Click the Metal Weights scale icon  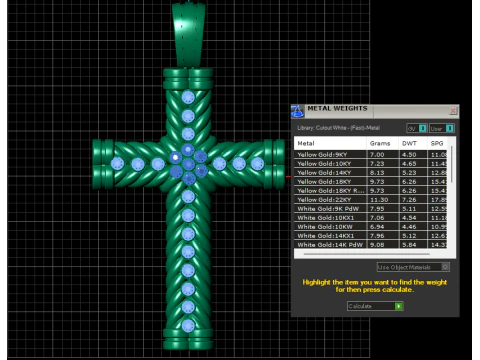point(297,111)
